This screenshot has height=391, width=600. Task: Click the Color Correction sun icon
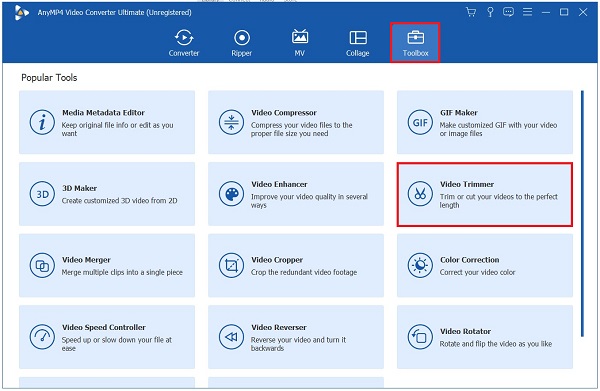[420, 265]
